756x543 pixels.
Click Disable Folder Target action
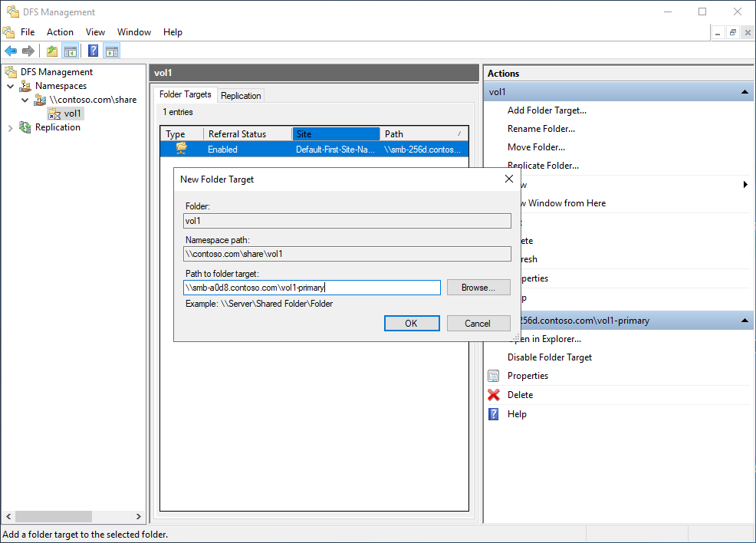click(550, 357)
